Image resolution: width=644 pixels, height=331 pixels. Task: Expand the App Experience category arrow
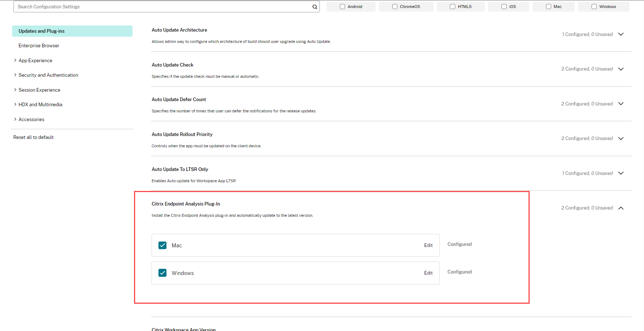coord(15,60)
